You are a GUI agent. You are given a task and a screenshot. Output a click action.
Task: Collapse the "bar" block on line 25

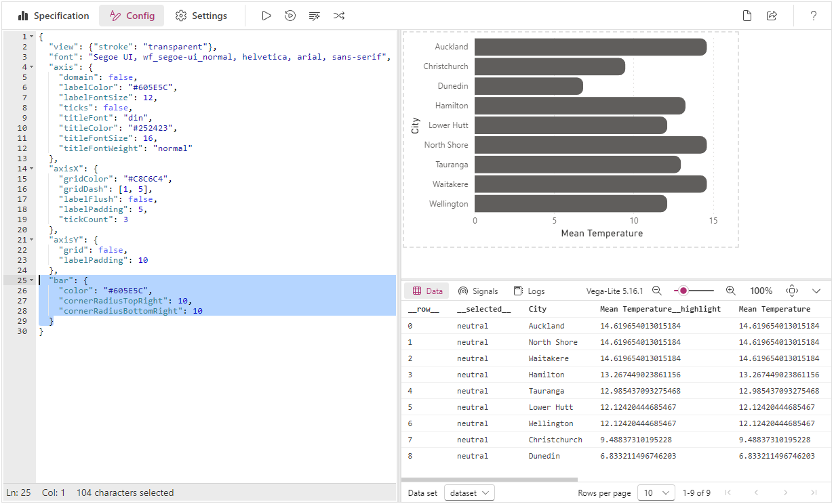pos(32,280)
